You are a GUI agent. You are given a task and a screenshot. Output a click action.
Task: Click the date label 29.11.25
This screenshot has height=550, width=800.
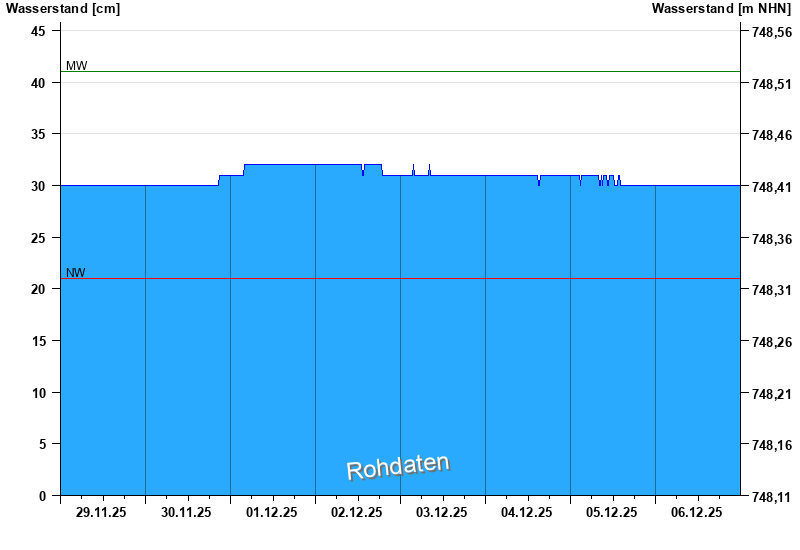[x=101, y=512]
